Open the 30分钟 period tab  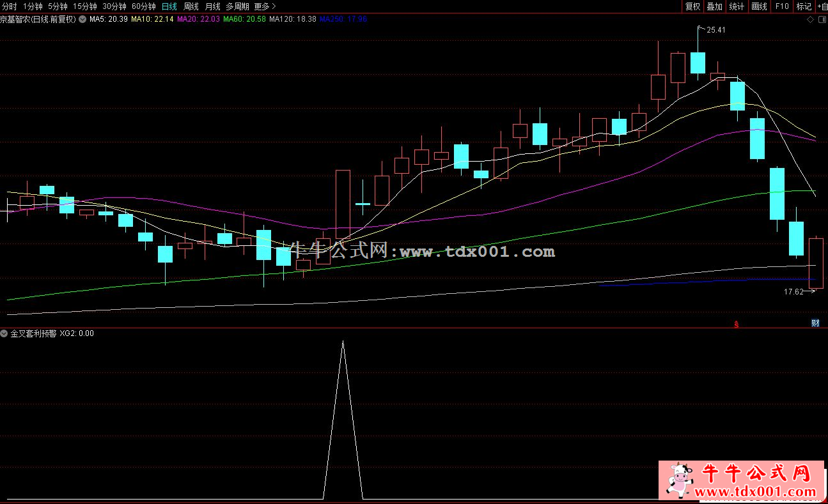pos(114,6)
